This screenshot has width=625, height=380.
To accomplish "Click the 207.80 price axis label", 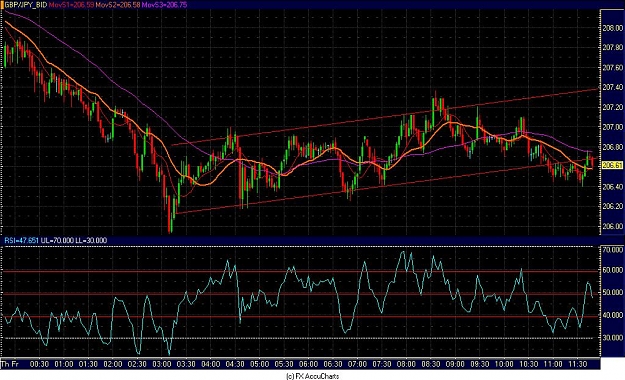I will (x=612, y=48).
